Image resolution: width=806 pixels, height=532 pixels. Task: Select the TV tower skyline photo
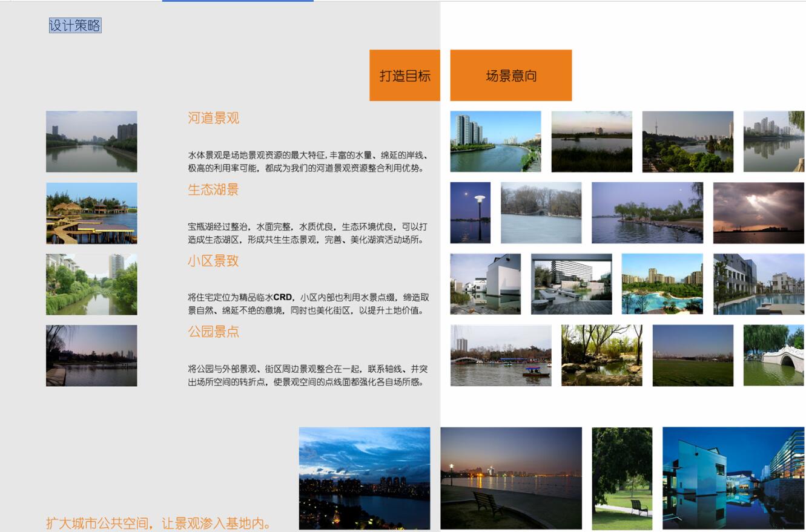[x=688, y=142]
